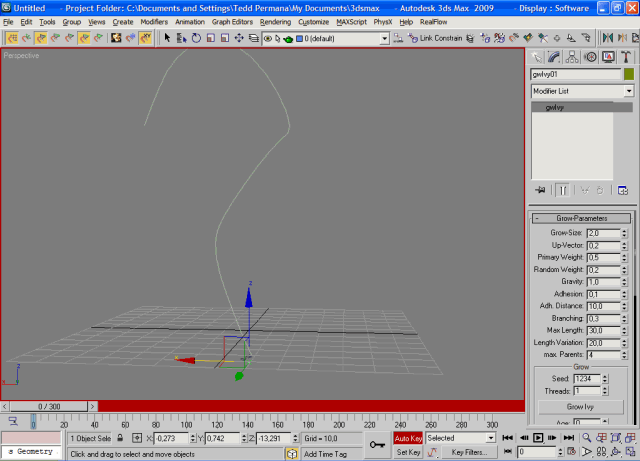
Task: Open the Key Filters dialog
Action: tap(469, 452)
